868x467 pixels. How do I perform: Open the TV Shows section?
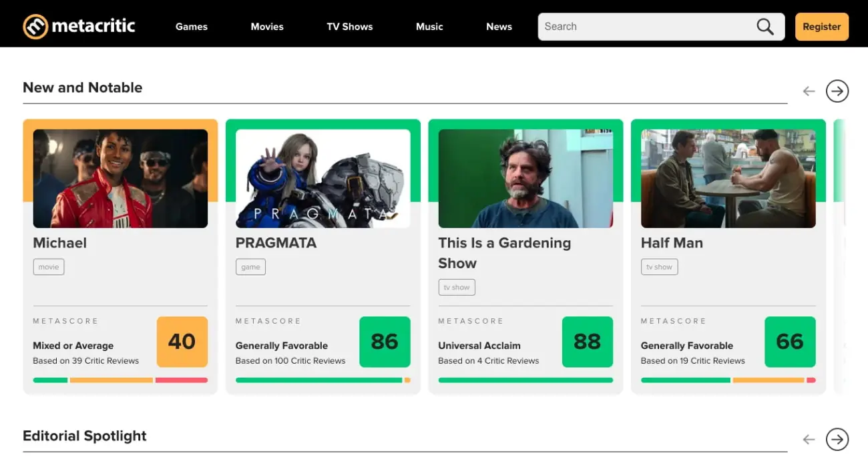(349, 26)
